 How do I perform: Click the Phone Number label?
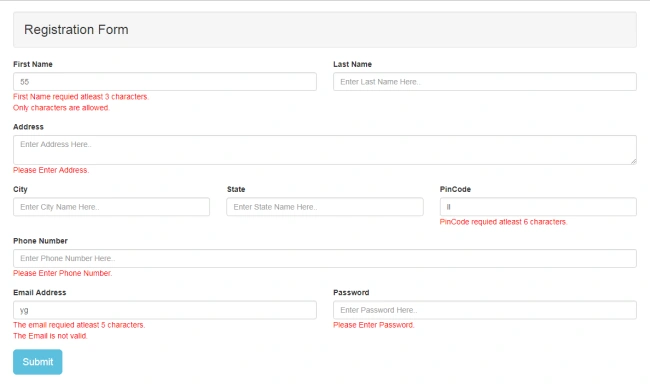tap(40, 241)
